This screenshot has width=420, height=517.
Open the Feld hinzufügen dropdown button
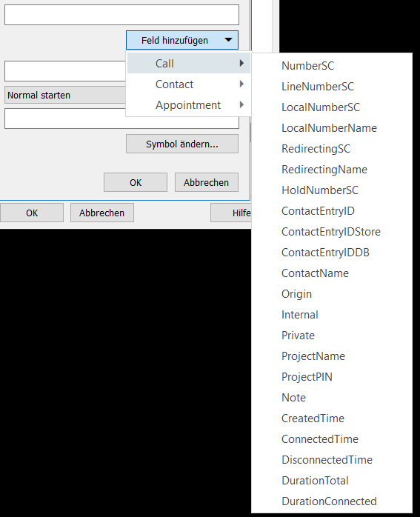click(x=182, y=40)
